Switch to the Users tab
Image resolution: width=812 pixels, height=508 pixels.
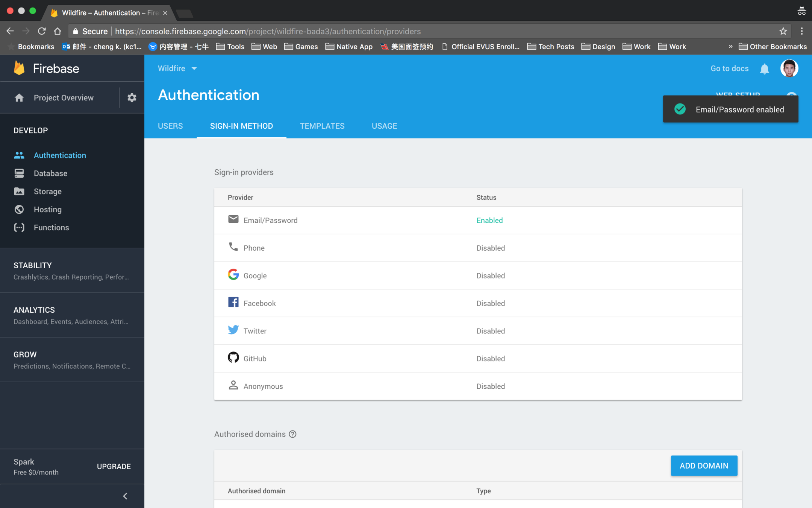pyautogui.click(x=170, y=126)
